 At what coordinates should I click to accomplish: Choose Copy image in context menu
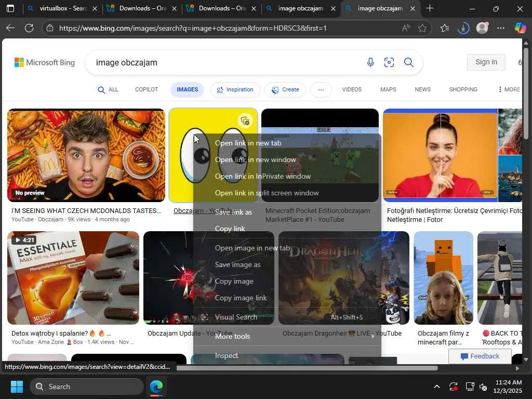[287, 281]
